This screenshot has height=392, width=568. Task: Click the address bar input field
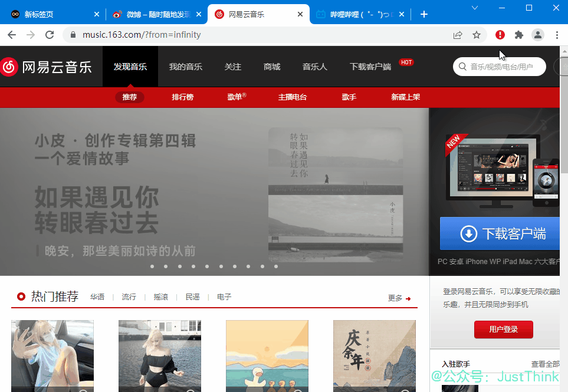(x=177, y=35)
